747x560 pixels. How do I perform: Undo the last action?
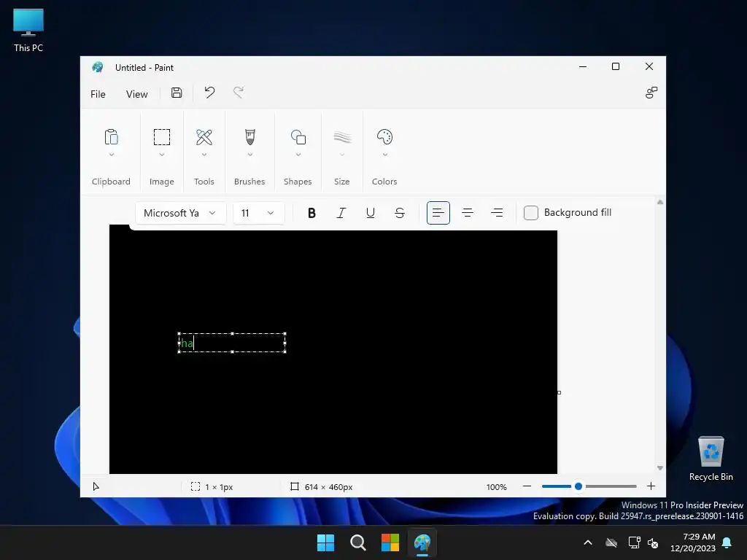pos(209,93)
